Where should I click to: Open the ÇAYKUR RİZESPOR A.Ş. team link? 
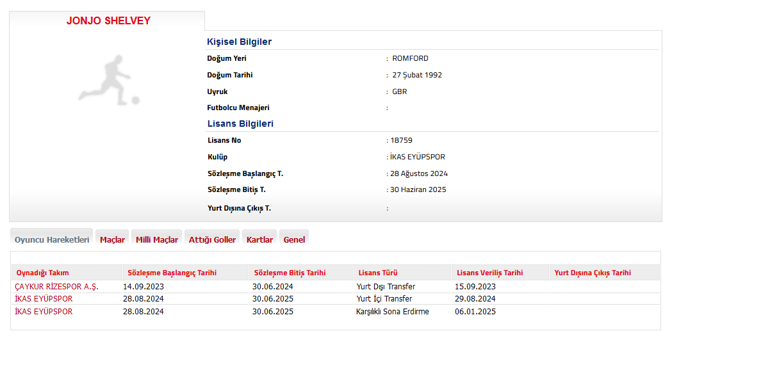click(x=56, y=286)
